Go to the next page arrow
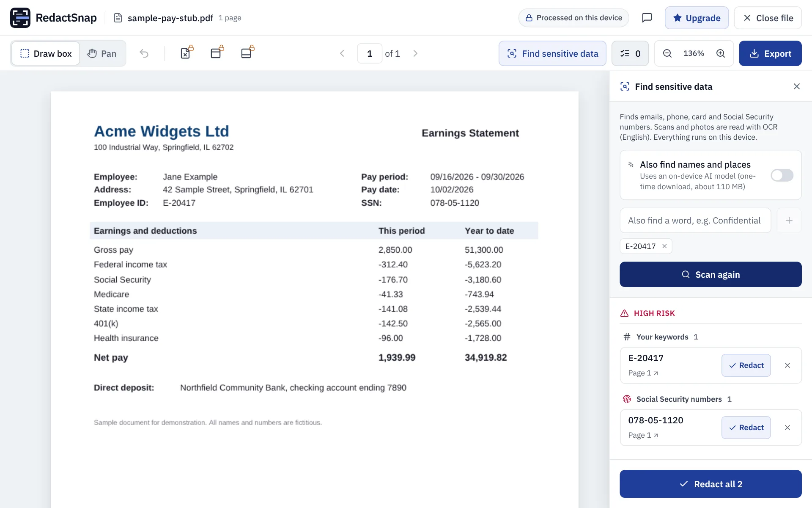 tap(415, 53)
